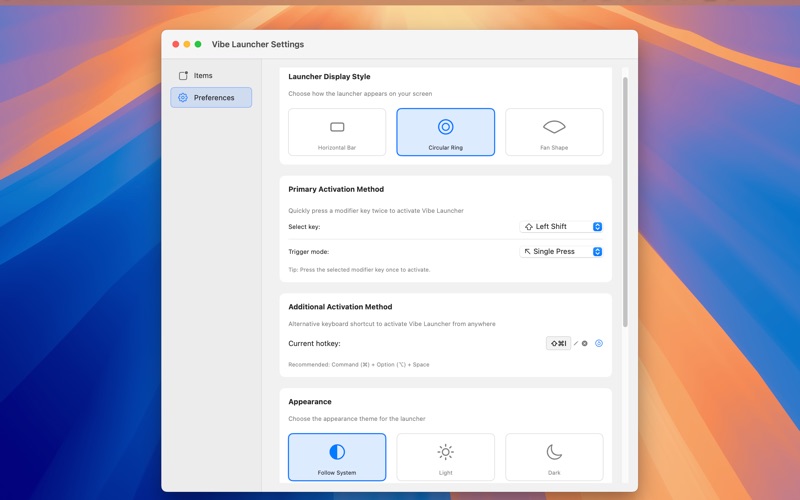800x500 pixels.
Task: Set appearance to Follow System
Action: click(337, 457)
